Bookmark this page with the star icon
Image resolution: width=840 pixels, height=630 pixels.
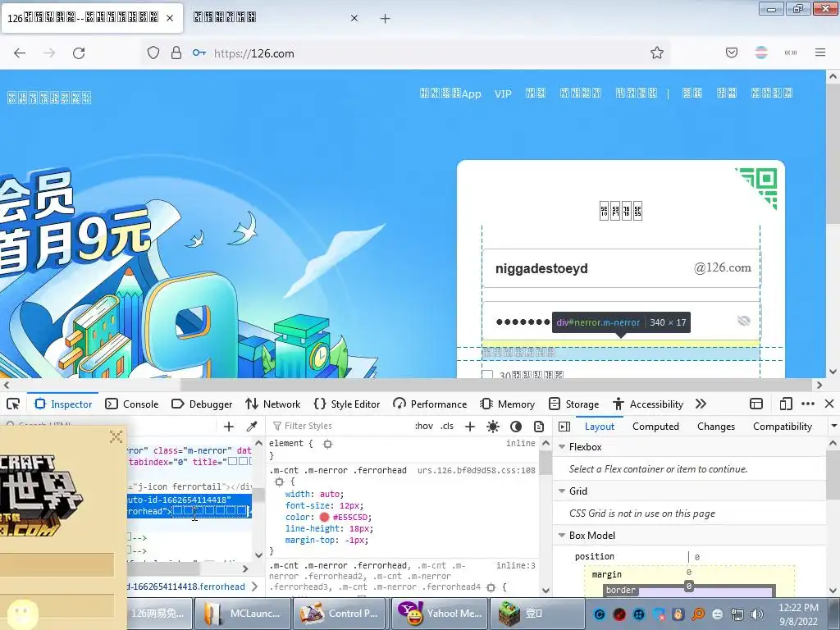657,53
